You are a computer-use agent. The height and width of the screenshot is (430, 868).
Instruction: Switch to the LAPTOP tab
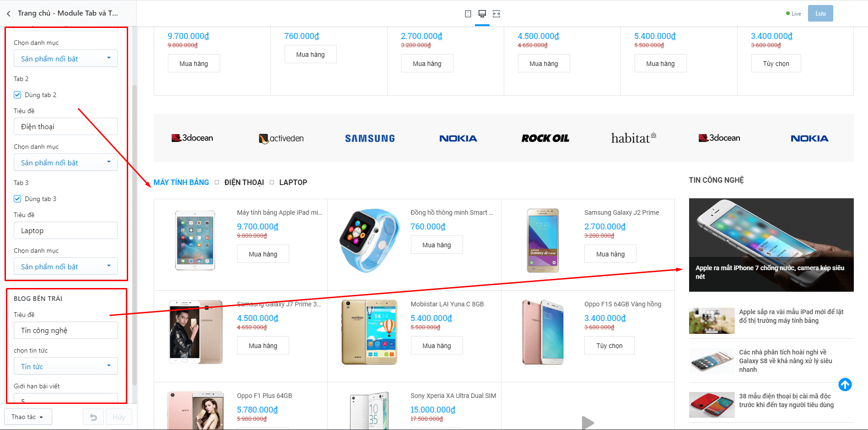pos(293,182)
